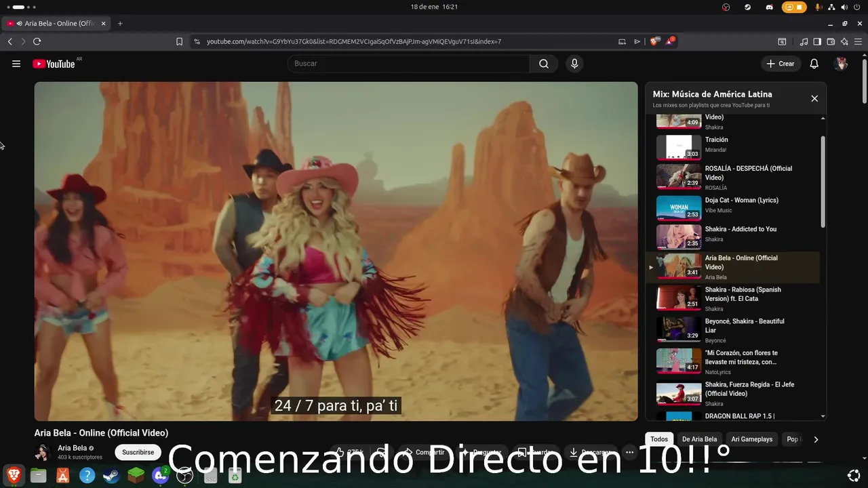This screenshot has width=868, height=488.
Task: Launch Brave browser from the dock
Action: click(x=14, y=475)
